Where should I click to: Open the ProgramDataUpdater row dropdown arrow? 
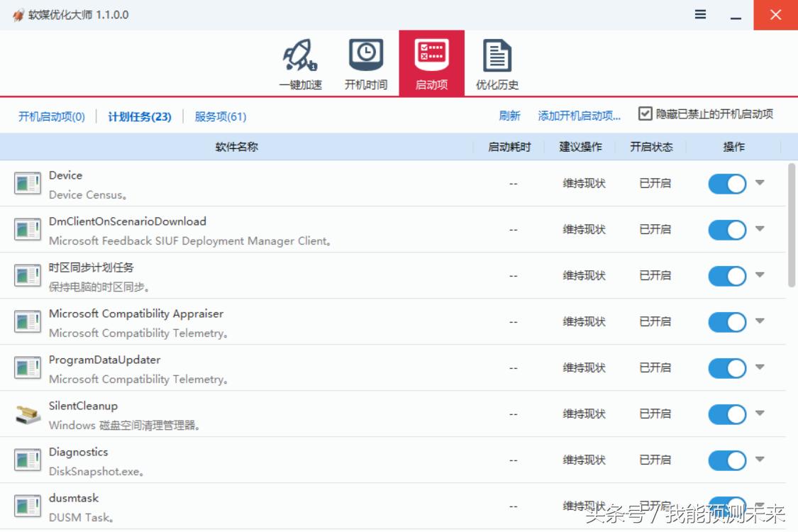[x=759, y=367]
